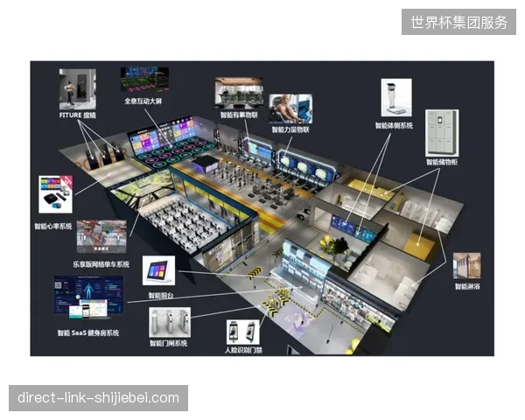Click the 人脸识别门禁 label
525x420 pixels.
pos(243,350)
